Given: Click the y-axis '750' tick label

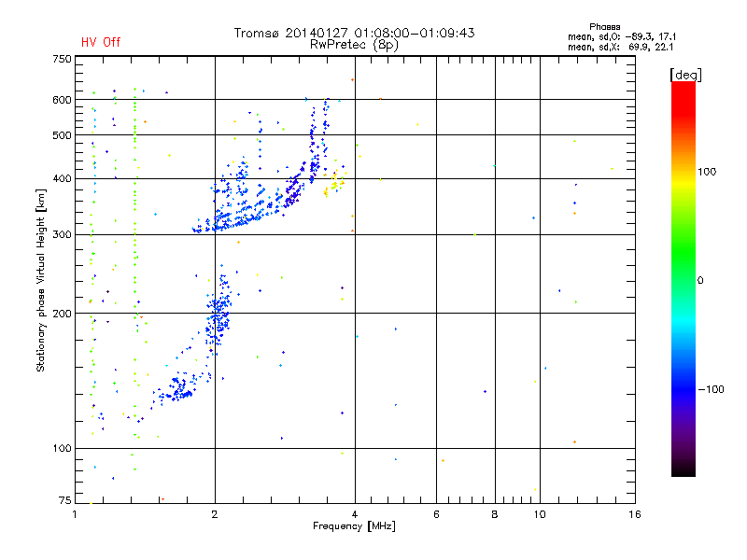Looking at the screenshot, I should click(x=62, y=59).
